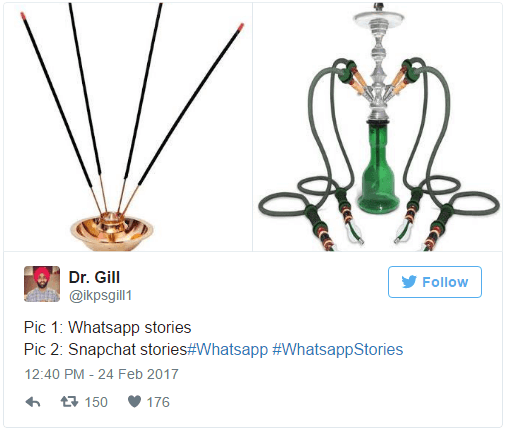Click the 'Pic 2: Snapchat stories' text
This screenshot has width=506, height=432.
[105, 349]
